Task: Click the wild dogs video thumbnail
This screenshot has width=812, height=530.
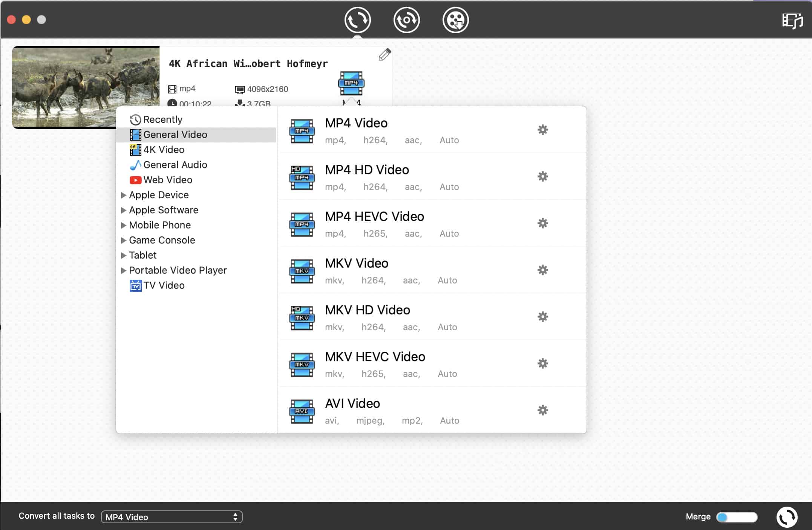Action: 86,87
